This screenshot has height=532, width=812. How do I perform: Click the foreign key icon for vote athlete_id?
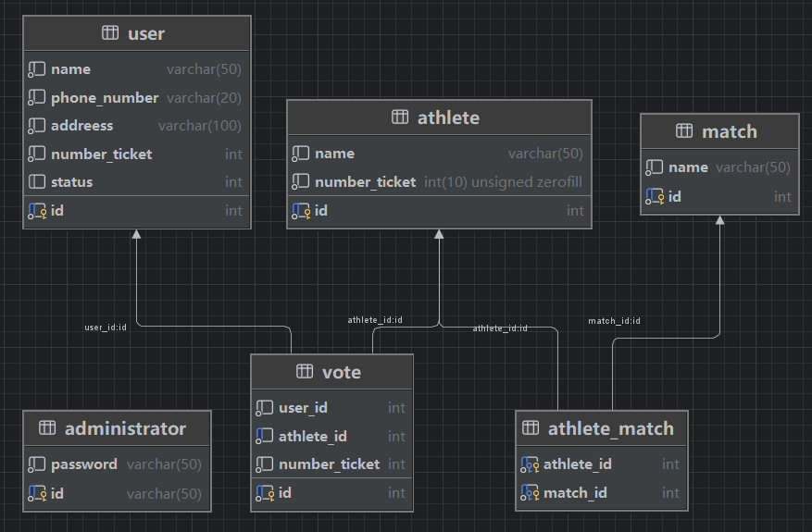tap(265, 436)
